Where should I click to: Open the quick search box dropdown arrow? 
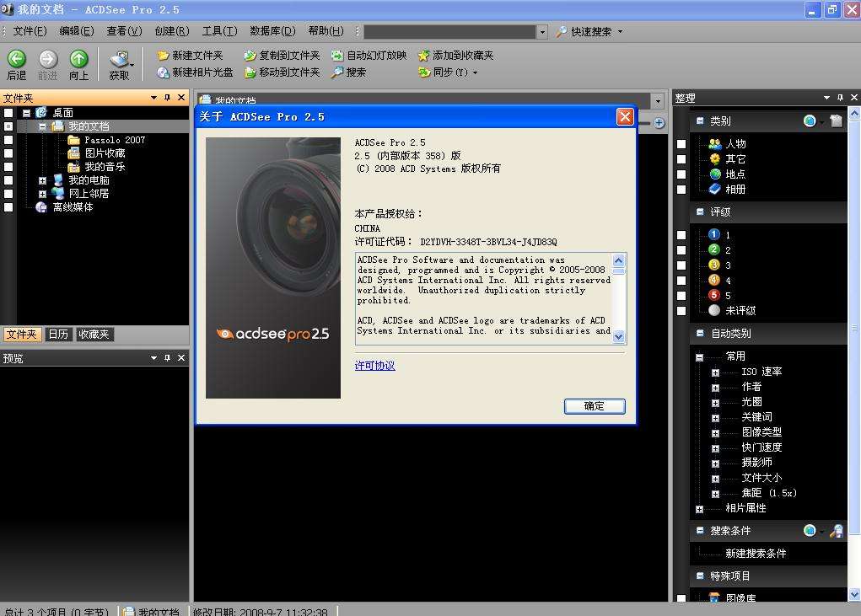tap(542, 32)
